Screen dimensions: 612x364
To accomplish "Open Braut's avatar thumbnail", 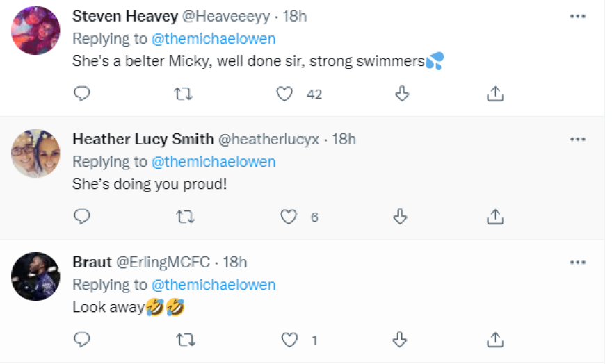I will [x=35, y=276].
